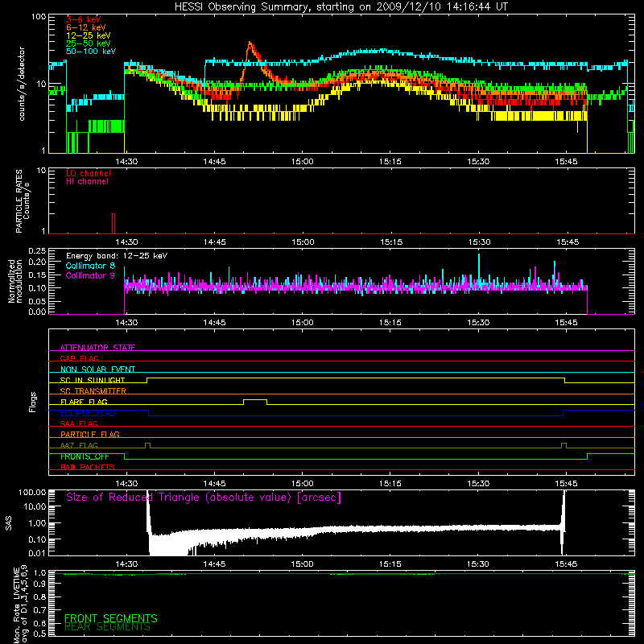Click the FLARE FLAG label
The height and width of the screenshot is (644, 644).
coord(84,402)
